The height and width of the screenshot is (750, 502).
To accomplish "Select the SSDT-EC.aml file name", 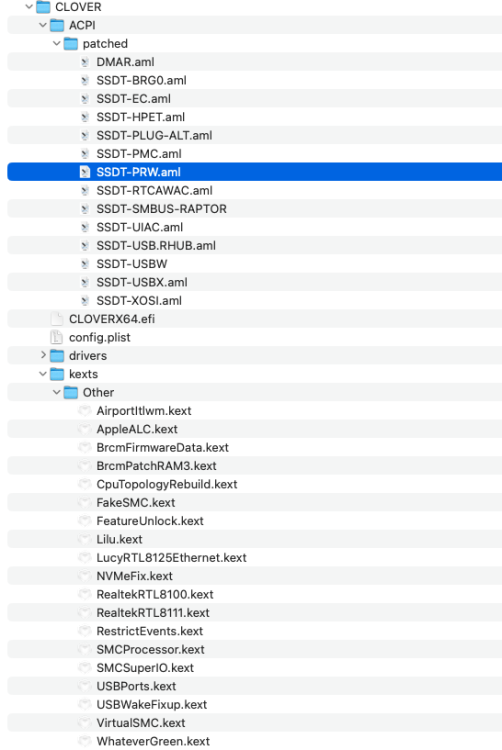I will pos(133,99).
